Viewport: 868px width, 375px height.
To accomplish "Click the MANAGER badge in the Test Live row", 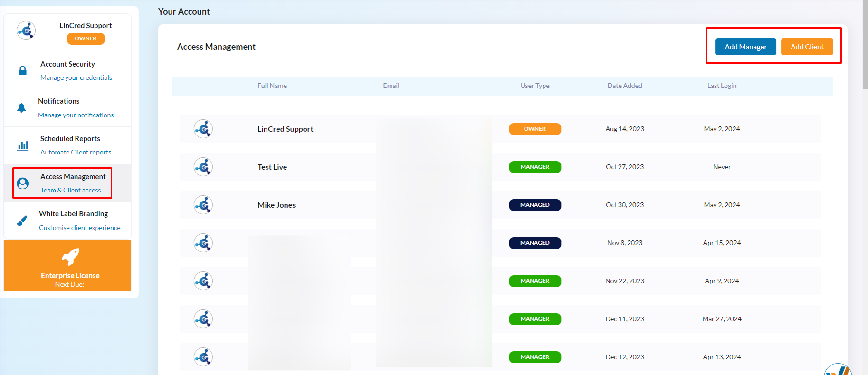I will pyautogui.click(x=535, y=167).
